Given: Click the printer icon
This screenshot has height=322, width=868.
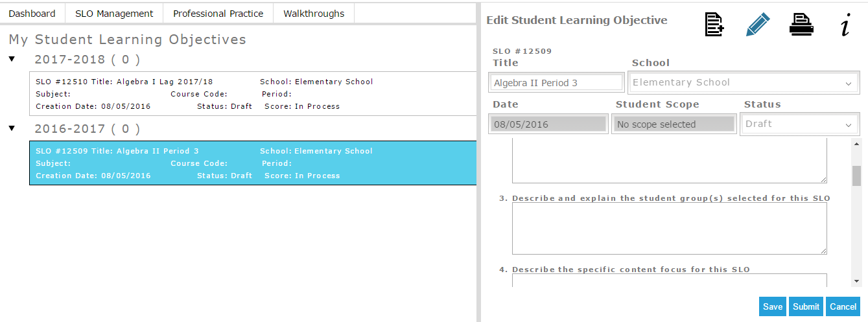Looking at the screenshot, I should click(801, 25).
